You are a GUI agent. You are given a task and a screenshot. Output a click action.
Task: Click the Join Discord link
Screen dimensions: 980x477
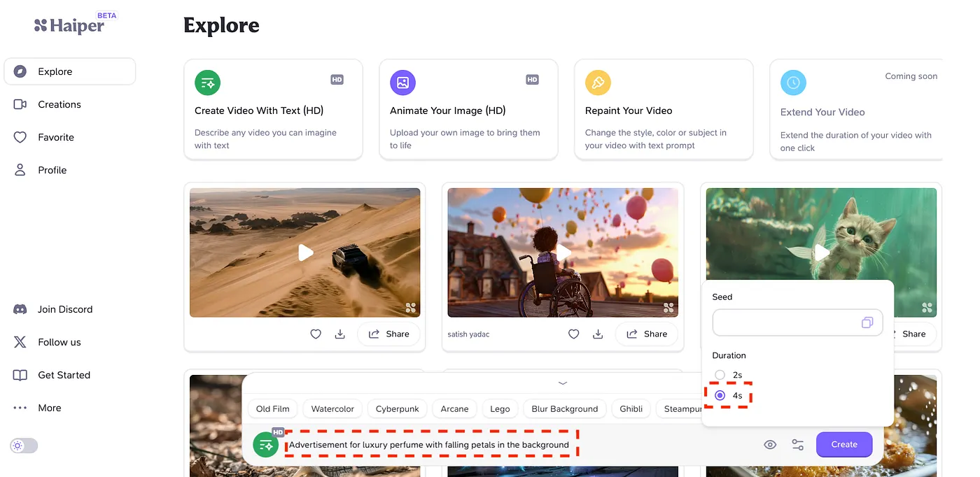[52, 309]
